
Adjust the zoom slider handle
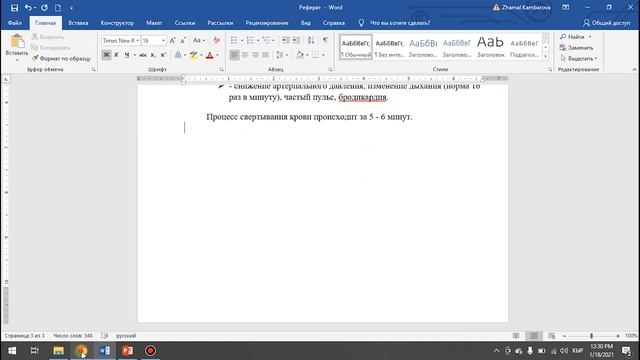point(591,336)
